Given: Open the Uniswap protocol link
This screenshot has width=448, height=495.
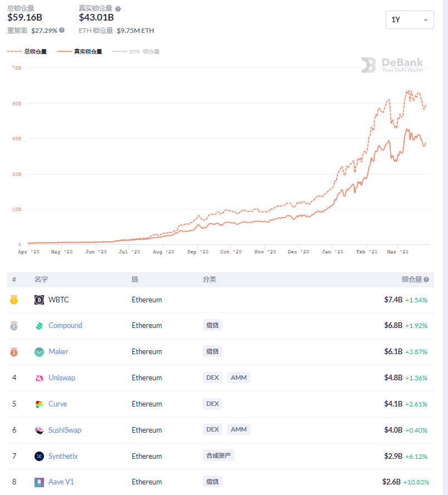Looking at the screenshot, I should click(x=62, y=378).
